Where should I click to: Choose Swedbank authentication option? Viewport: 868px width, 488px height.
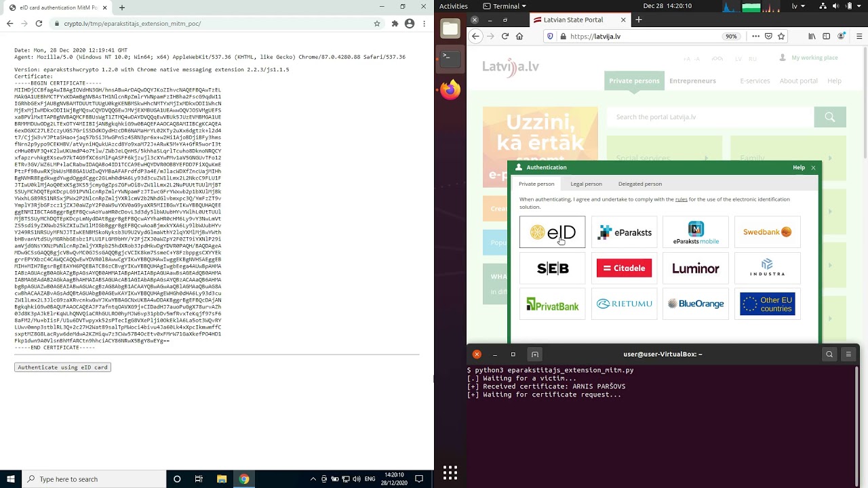[x=768, y=232]
